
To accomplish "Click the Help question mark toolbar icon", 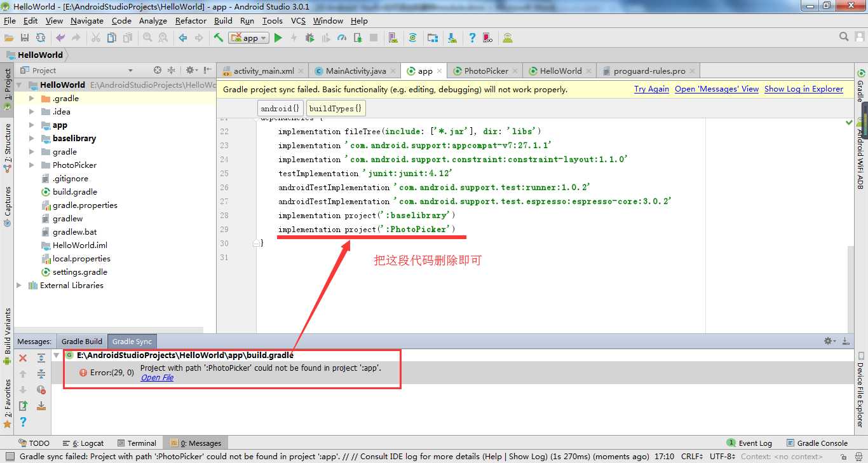I will tap(471, 38).
